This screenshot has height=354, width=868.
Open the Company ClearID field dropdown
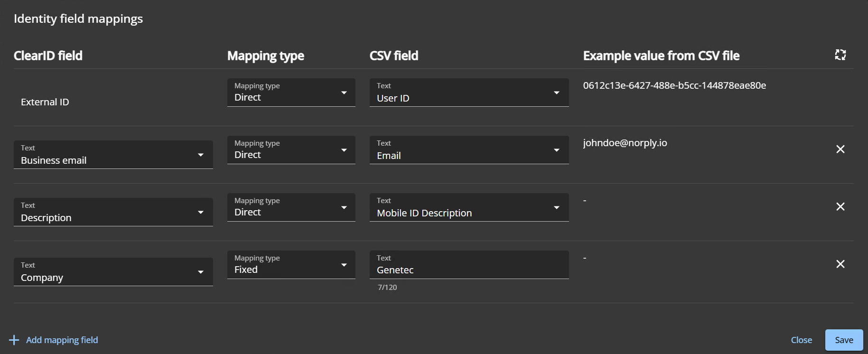tap(113, 272)
